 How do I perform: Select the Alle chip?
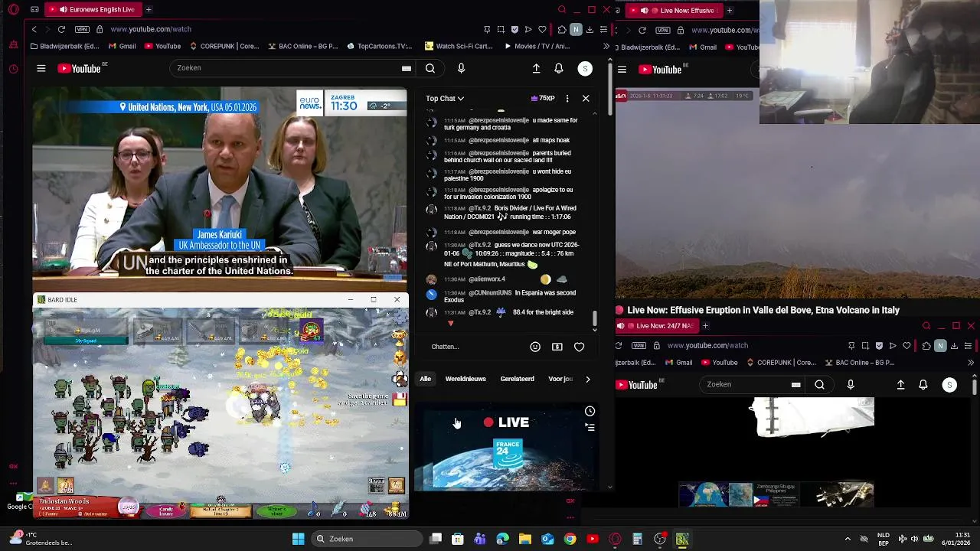click(425, 379)
